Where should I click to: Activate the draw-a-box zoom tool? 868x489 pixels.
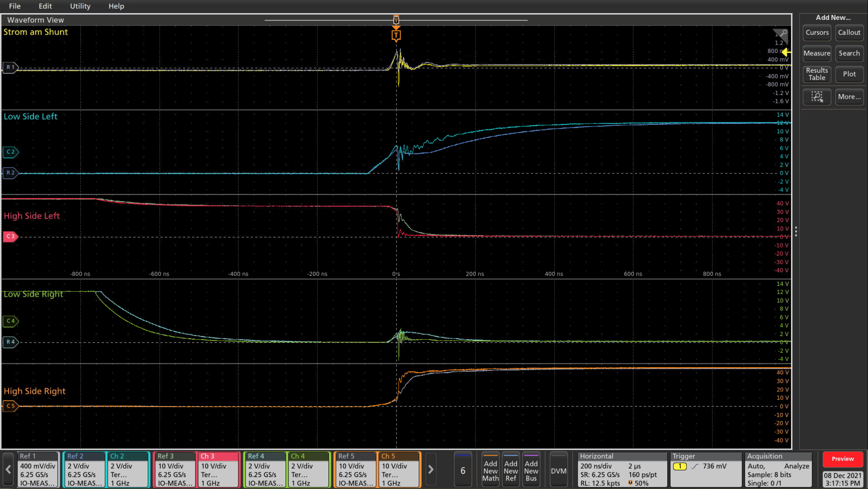point(817,96)
